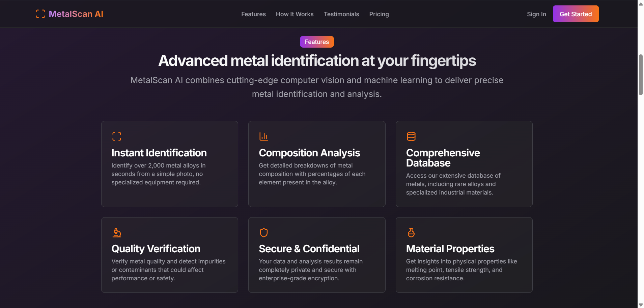The height and width of the screenshot is (308, 644).
Task: Go to How It Works section
Action: [x=295, y=14]
